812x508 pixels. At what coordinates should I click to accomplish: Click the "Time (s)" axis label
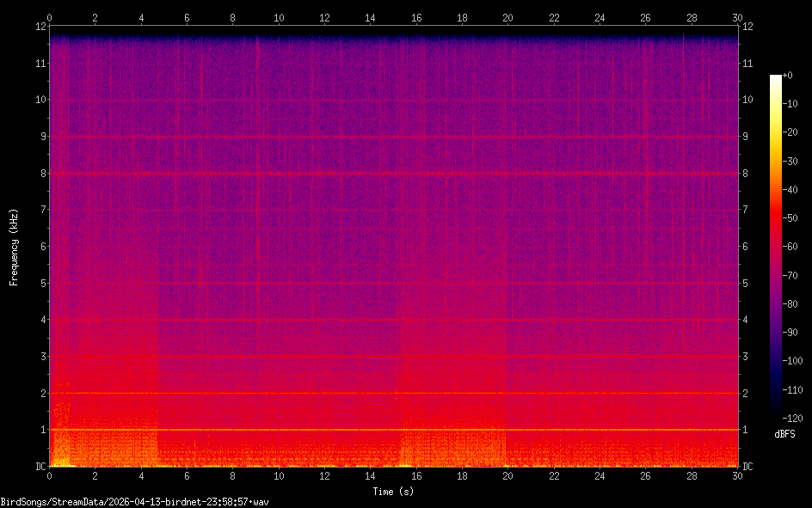pyautogui.click(x=393, y=492)
